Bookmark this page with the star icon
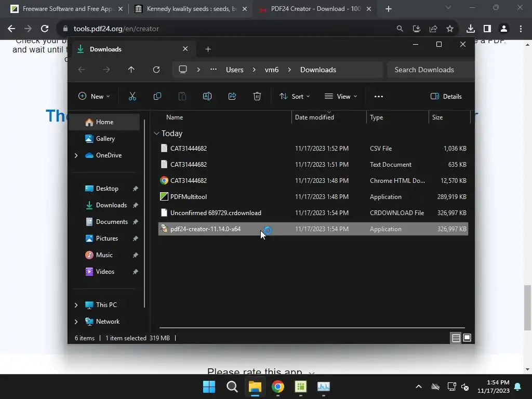This screenshot has width=532, height=399. pos(450,29)
